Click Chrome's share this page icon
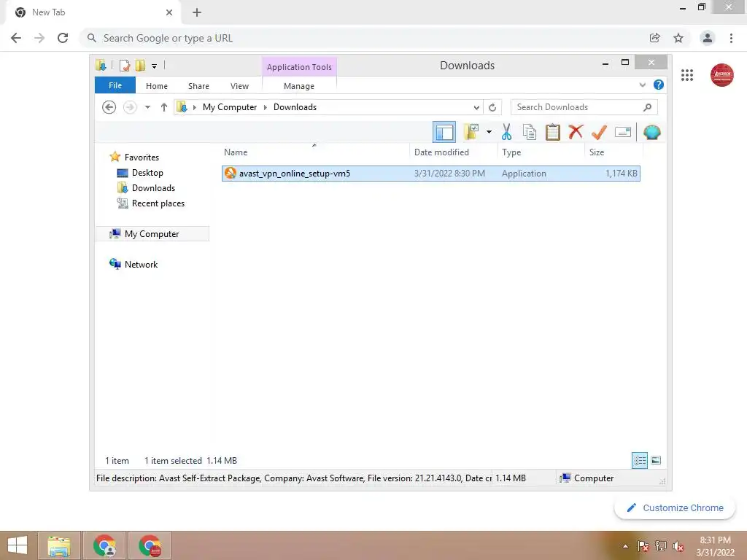Screen dimensions: 747x560 pos(654,38)
